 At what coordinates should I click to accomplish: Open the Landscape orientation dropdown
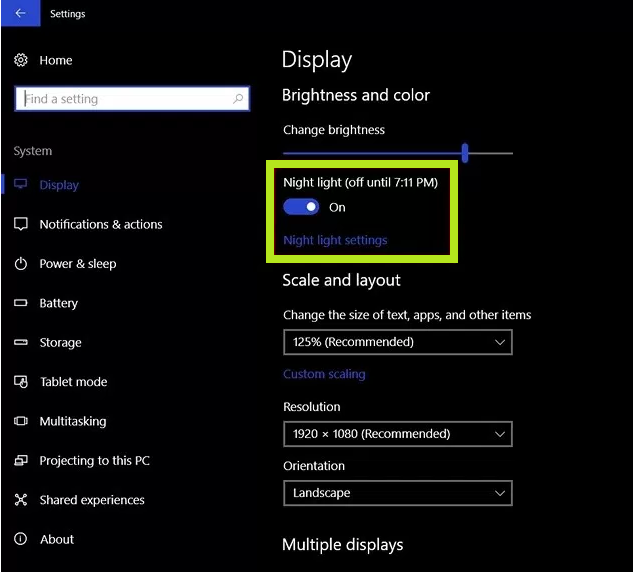398,493
